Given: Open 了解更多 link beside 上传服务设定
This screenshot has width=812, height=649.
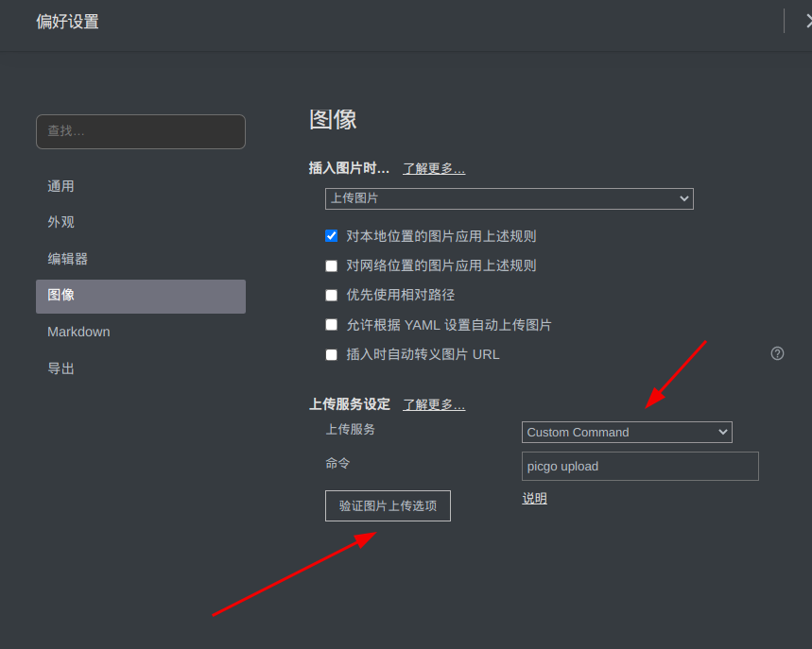Looking at the screenshot, I should 434,404.
